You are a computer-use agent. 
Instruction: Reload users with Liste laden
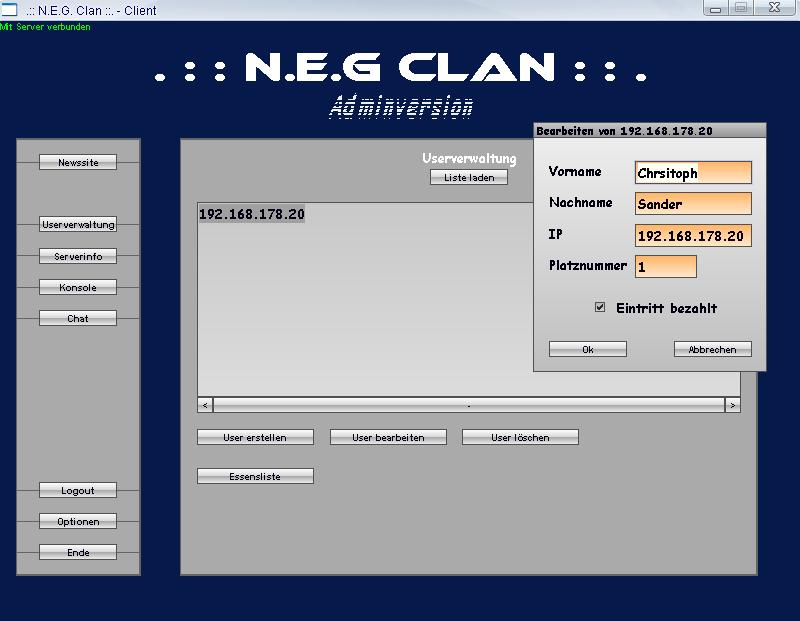point(469,177)
